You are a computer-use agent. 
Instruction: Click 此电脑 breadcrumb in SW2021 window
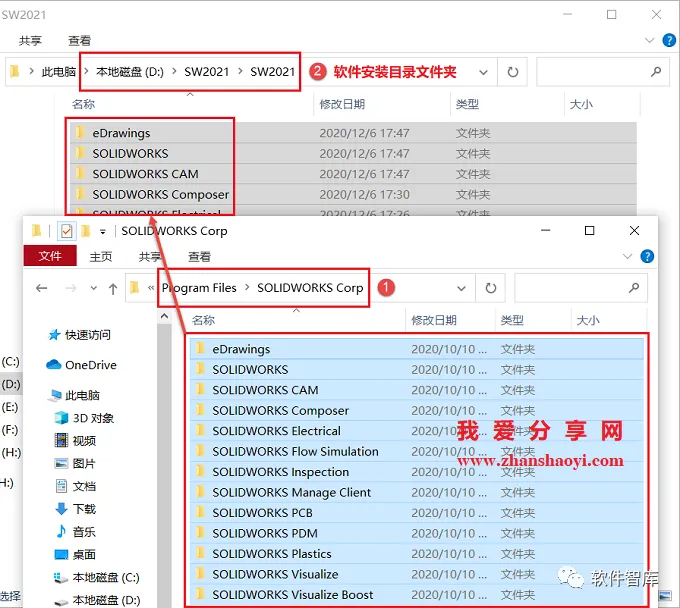59,72
